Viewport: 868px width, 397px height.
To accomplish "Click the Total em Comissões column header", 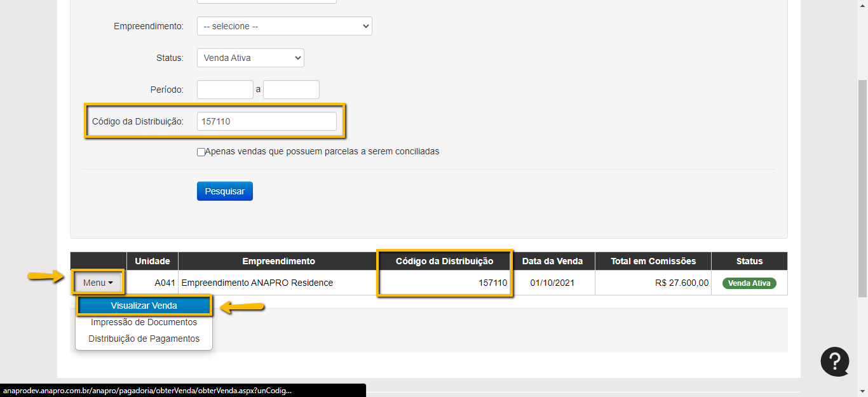I will [x=653, y=261].
